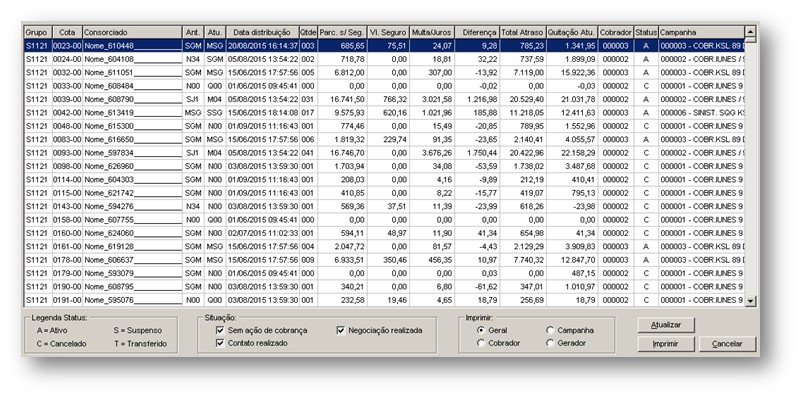802x399 pixels.
Task: Click the Atualizar button
Action: (666, 325)
